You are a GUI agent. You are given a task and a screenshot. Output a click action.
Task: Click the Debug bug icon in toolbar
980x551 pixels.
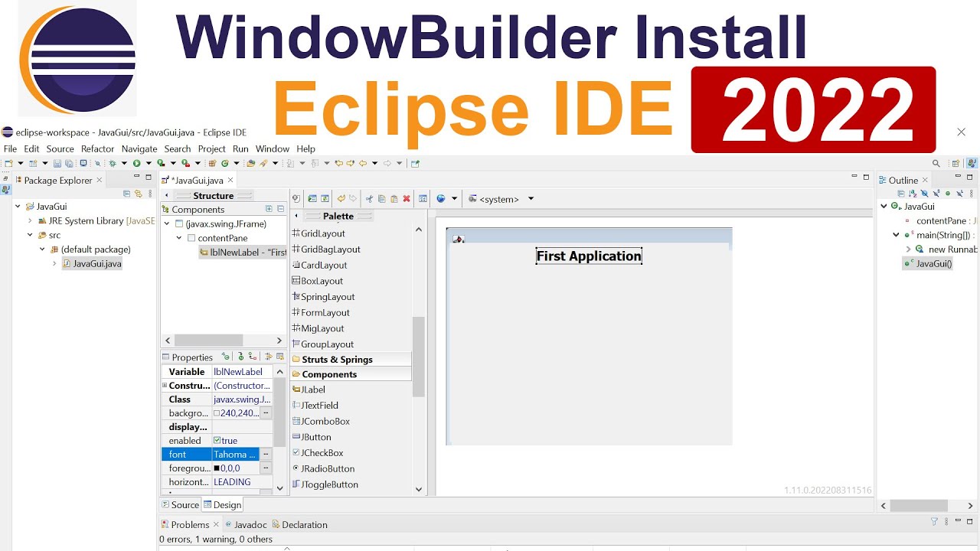(112, 163)
